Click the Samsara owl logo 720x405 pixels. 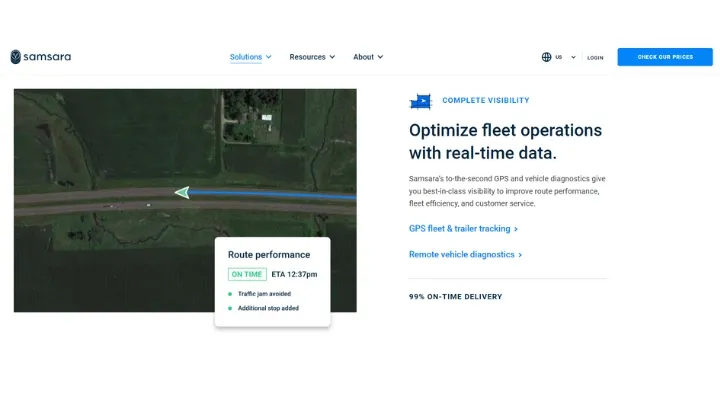coord(16,57)
